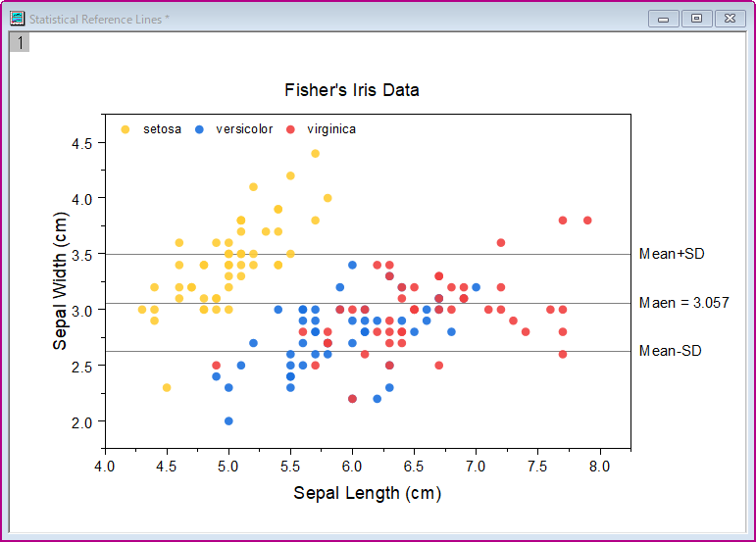
Task: Close the Statistical Reference Lines window
Action: 730,19
